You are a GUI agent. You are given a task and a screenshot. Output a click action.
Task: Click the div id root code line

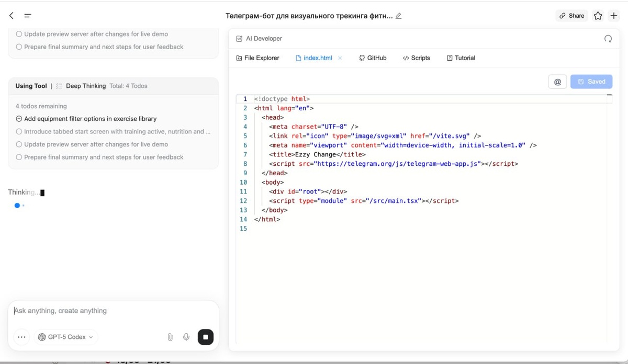pos(308,191)
